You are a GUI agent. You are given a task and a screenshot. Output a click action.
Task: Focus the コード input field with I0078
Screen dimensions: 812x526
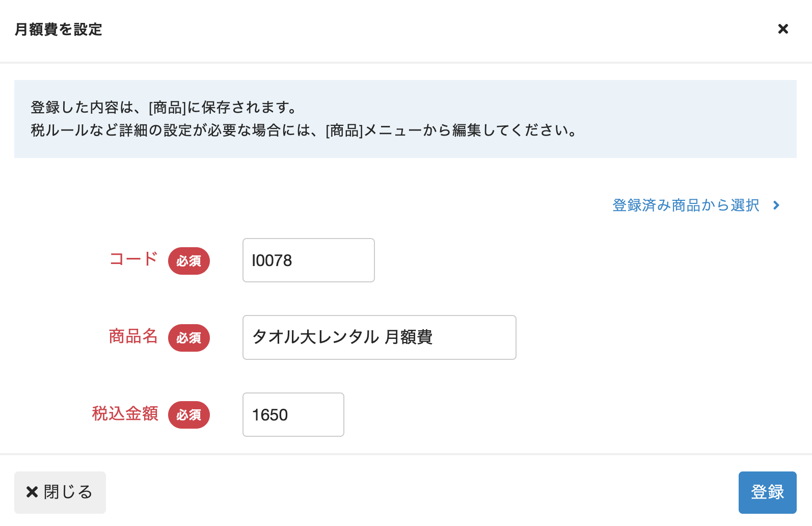[x=308, y=260]
